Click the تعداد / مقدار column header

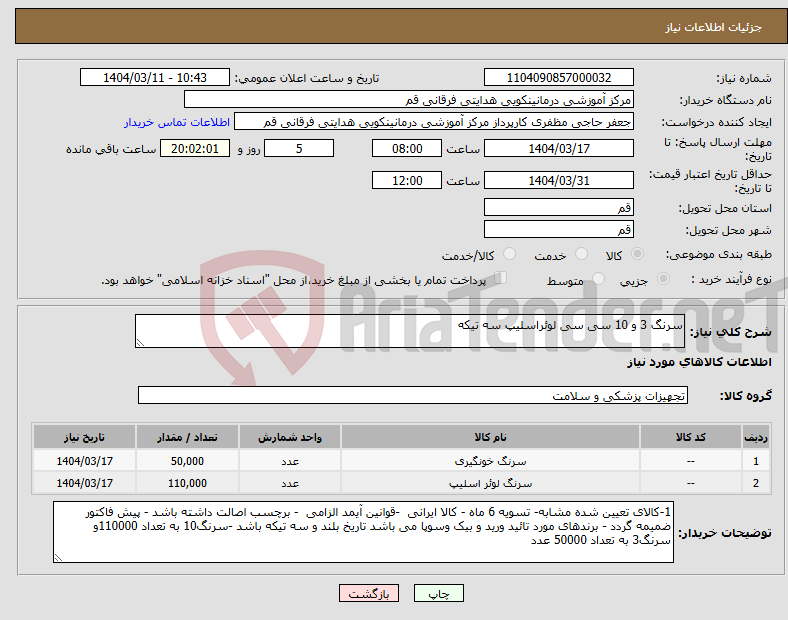click(x=187, y=437)
